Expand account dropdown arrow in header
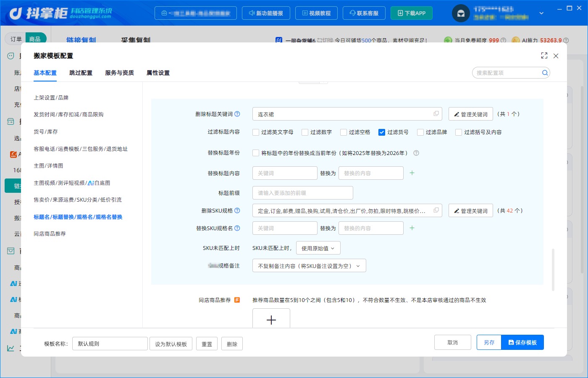The image size is (588, 378). point(541,13)
